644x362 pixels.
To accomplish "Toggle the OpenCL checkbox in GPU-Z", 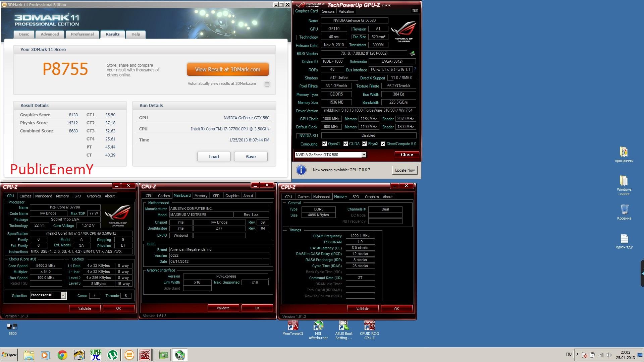I will click(x=324, y=144).
